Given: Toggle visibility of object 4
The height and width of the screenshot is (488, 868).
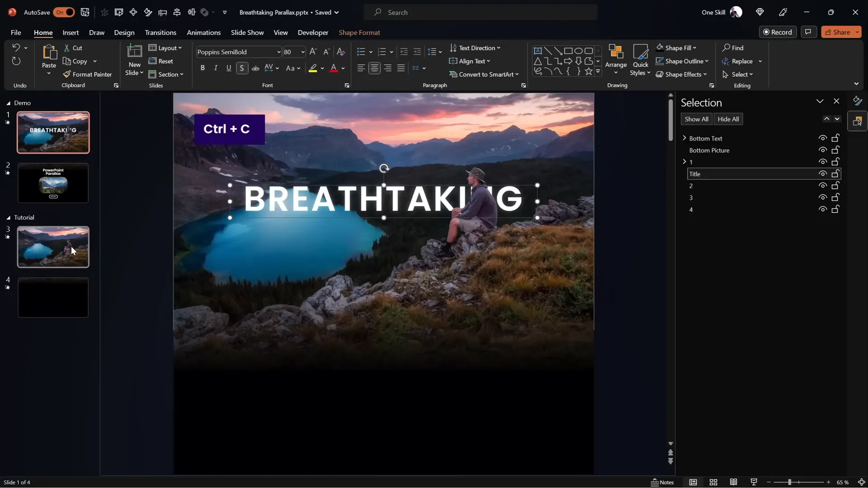Looking at the screenshot, I should pyautogui.click(x=822, y=209).
